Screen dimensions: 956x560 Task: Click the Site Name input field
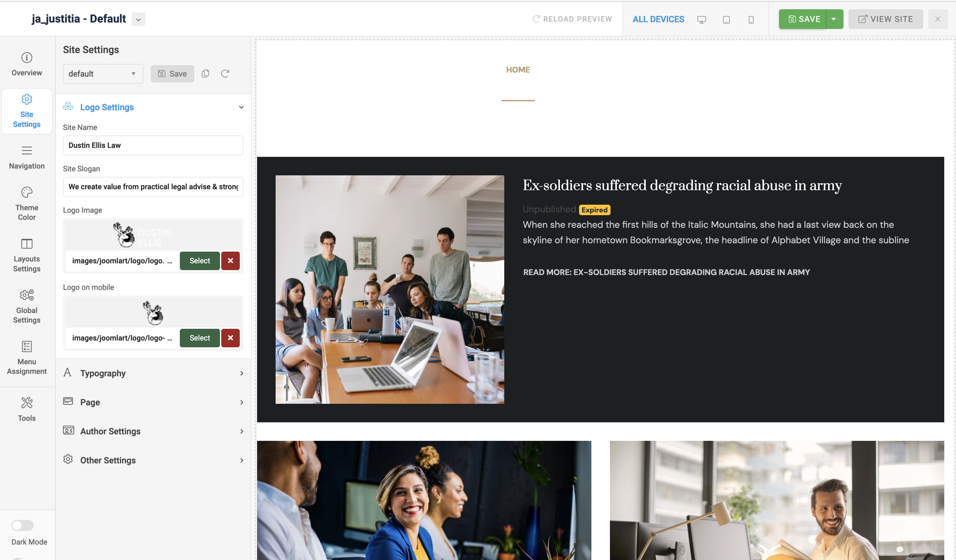[x=153, y=145]
